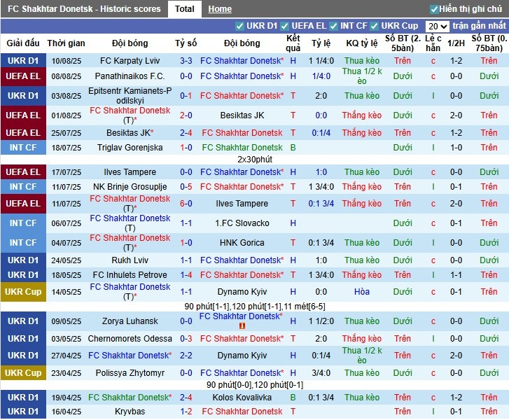Click the UKR Cup badge dated 23/04/25
Viewport: 509px width, 420px height.
click(x=23, y=373)
